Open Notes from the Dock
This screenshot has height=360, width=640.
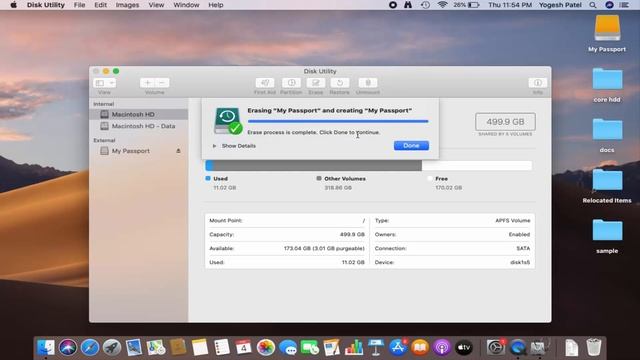click(200, 347)
